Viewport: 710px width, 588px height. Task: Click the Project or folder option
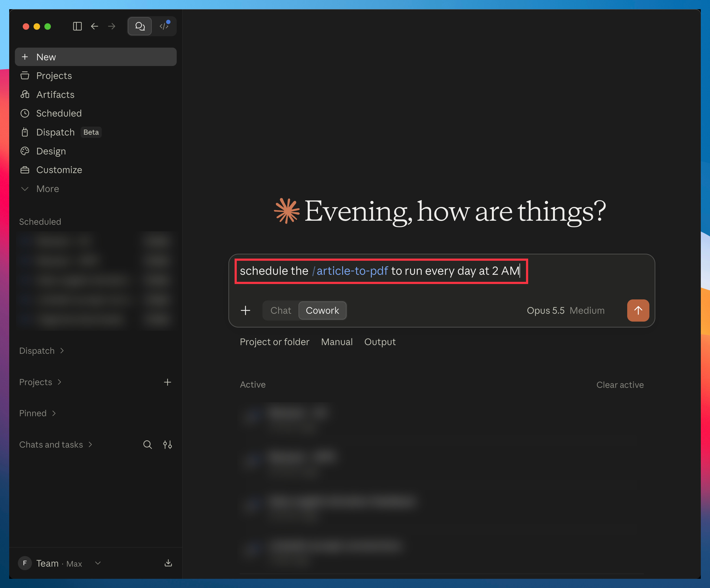pyautogui.click(x=274, y=342)
